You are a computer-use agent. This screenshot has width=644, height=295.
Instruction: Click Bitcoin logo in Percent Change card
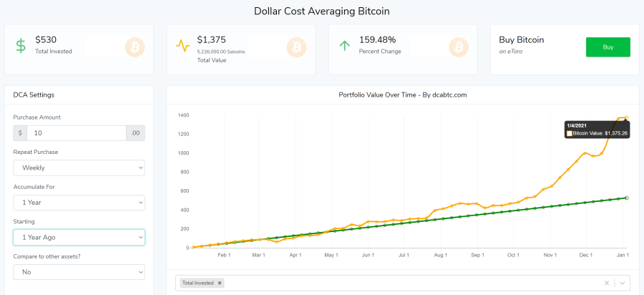click(459, 47)
